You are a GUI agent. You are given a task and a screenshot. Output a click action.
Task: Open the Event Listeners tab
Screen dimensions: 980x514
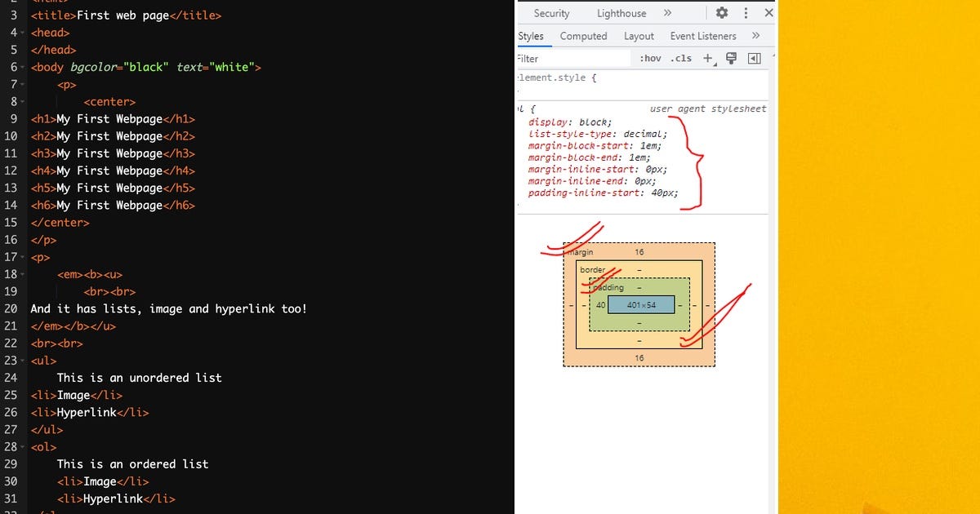pyautogui.click(x=703, y=36)
